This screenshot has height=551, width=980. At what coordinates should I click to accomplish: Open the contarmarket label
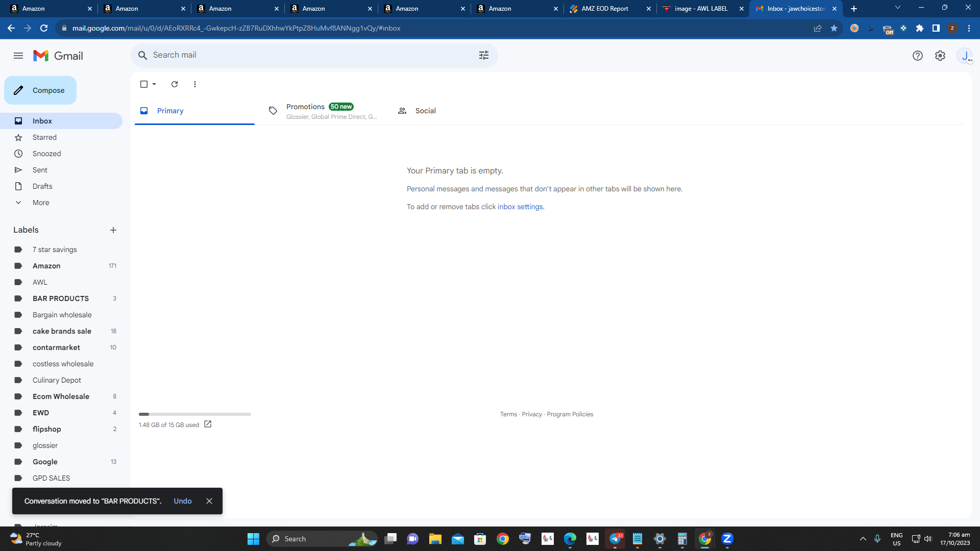pos(61,347)
